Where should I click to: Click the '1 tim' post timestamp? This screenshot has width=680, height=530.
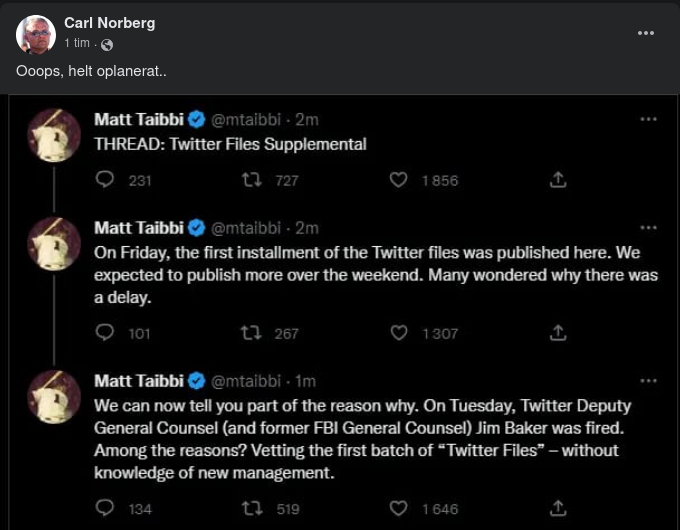click(x=77, y=43)
